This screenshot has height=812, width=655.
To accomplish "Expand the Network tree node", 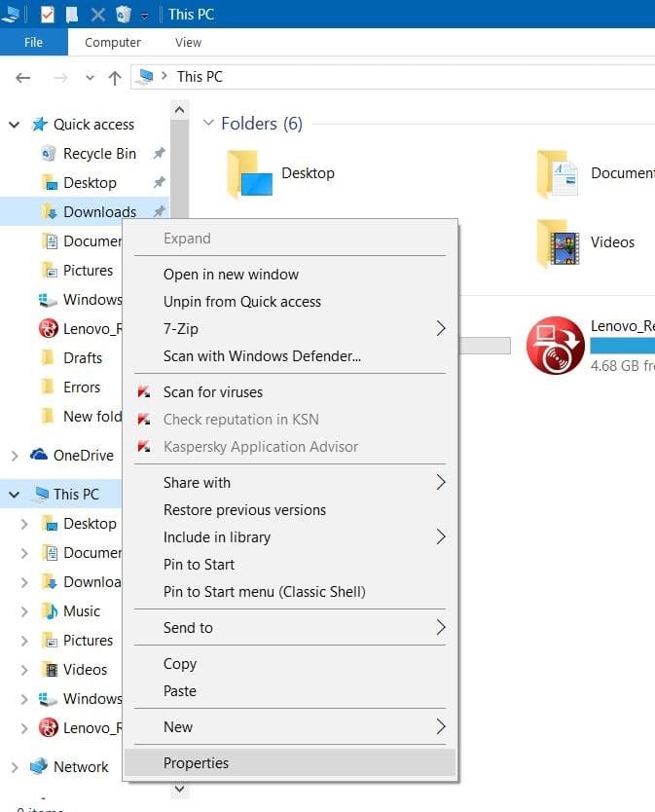I will pos(15,767).
